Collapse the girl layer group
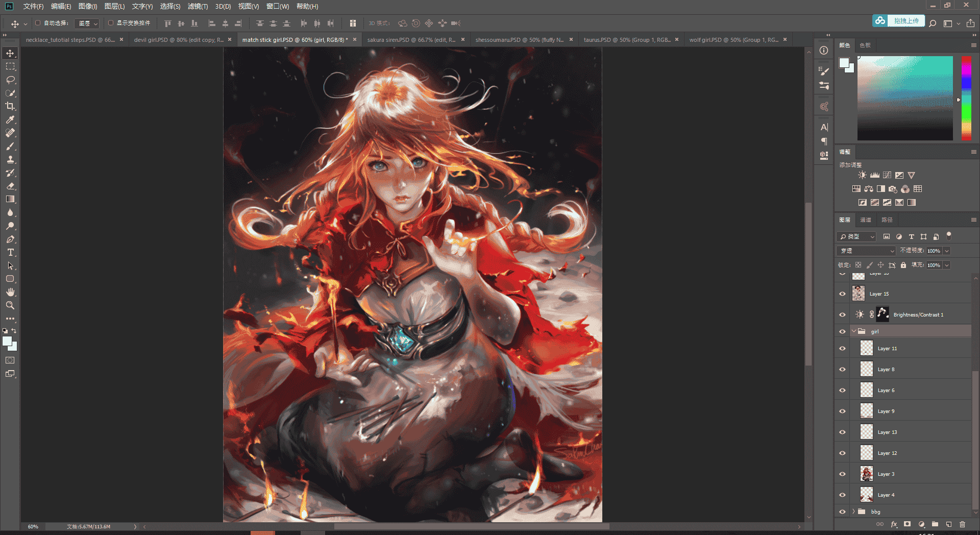 coord(853,331)
